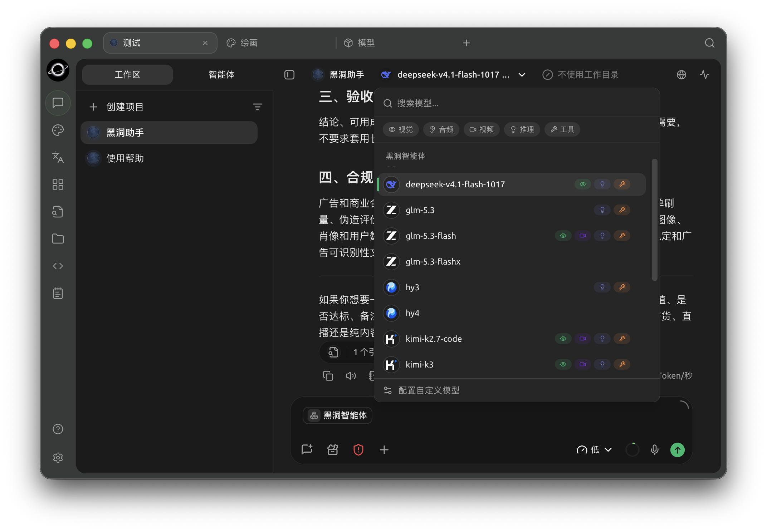The image size is (767, 532).
Task: Play the message aloud with speaker icon
Action: (x=351, y=375)
